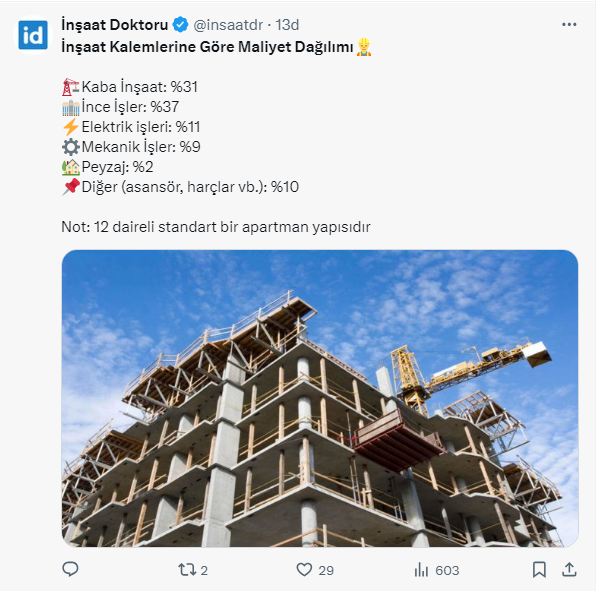This screenshot has width=601, height=591.
Task: Click the reply speech bubble icon
Action: (x=70, y=569)
